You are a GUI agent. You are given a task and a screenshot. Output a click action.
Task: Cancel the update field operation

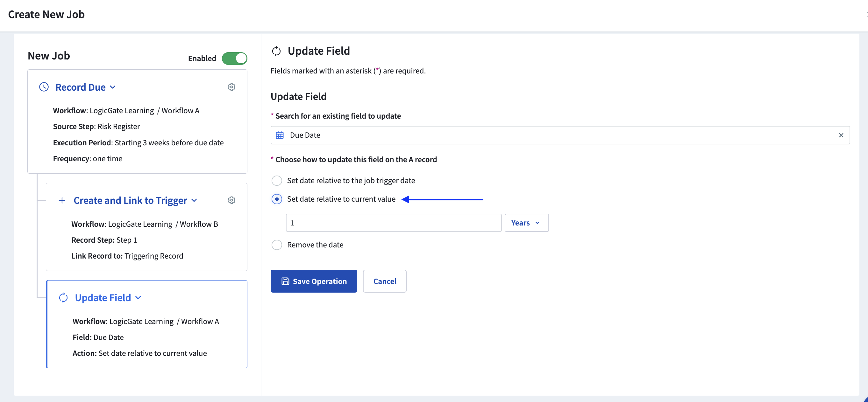point(384,281)
